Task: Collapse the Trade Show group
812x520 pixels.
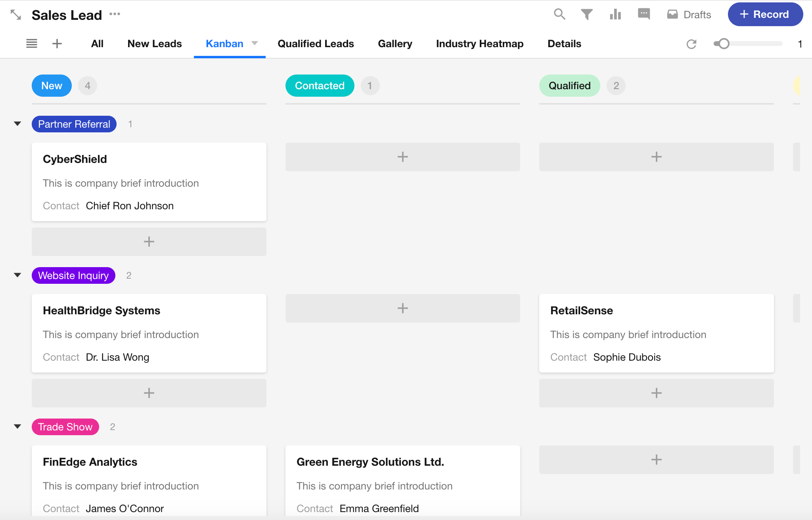Action: 17,426
